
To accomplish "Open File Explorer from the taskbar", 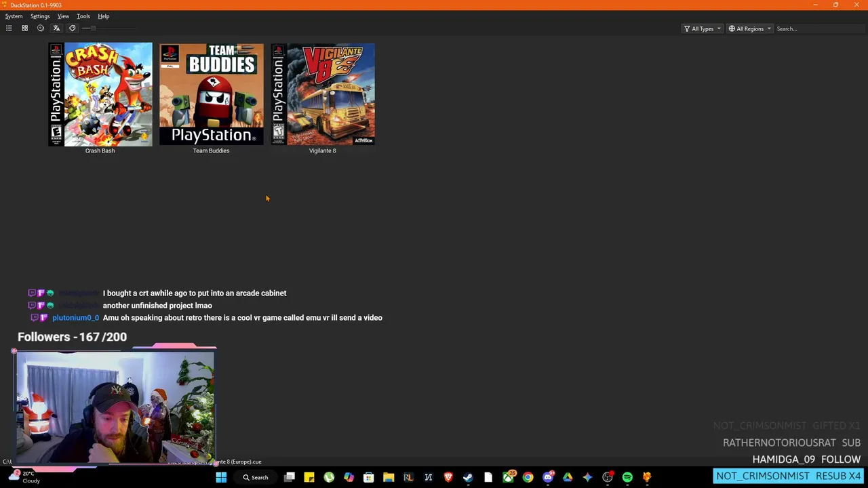I will click(389, 477).
